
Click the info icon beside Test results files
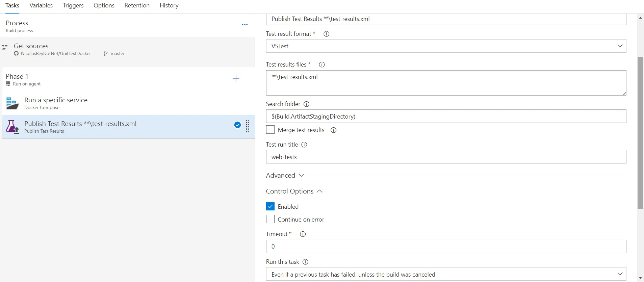point(322,65)
